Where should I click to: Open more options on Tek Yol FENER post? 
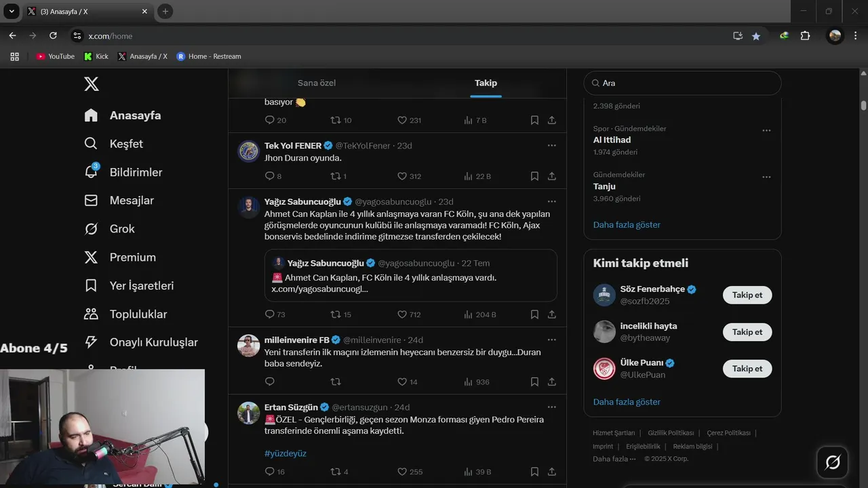click(x=552, y=146)
